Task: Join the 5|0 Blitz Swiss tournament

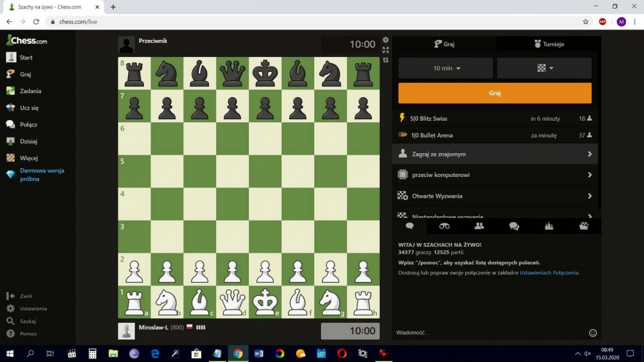Action: click(495, 119)
